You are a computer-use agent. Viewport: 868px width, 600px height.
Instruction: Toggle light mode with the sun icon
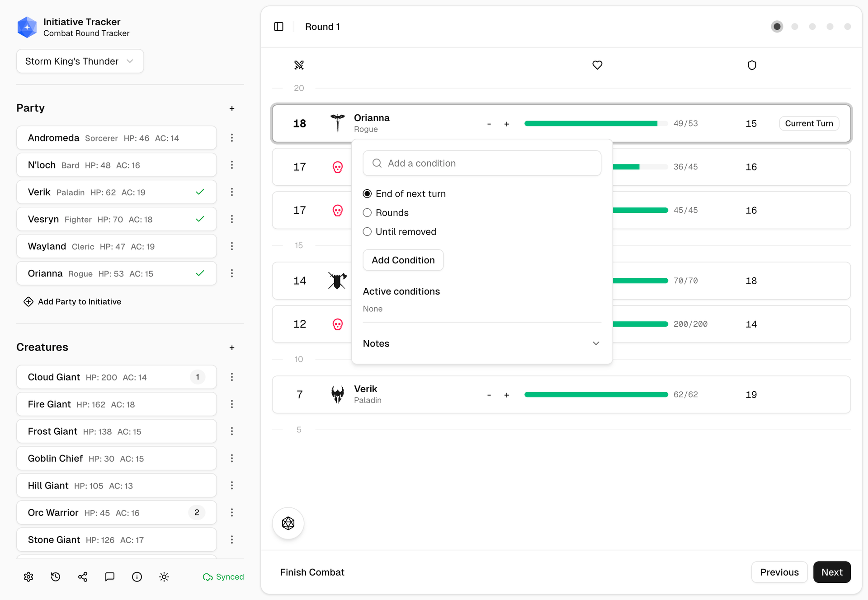pos(164,577)
